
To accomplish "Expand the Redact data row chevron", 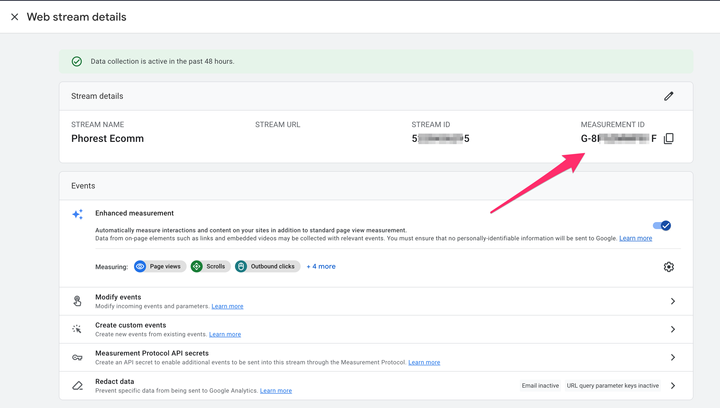I will (673, 385).
